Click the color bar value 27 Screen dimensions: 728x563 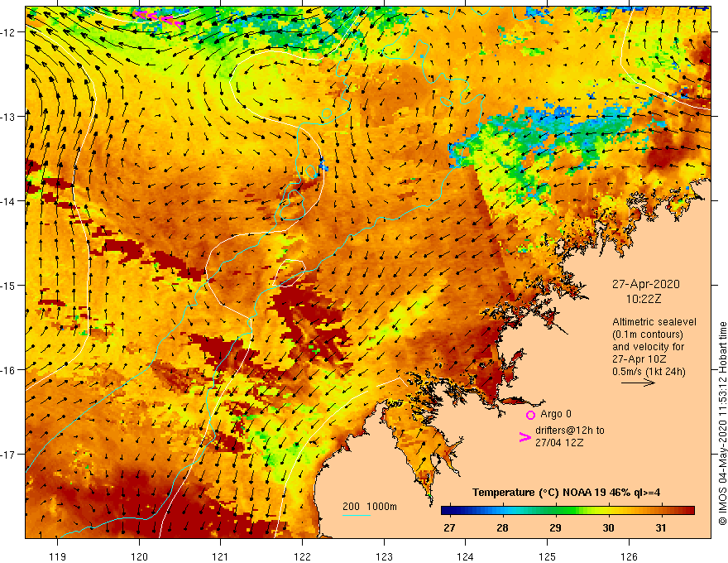click(449, 527)
